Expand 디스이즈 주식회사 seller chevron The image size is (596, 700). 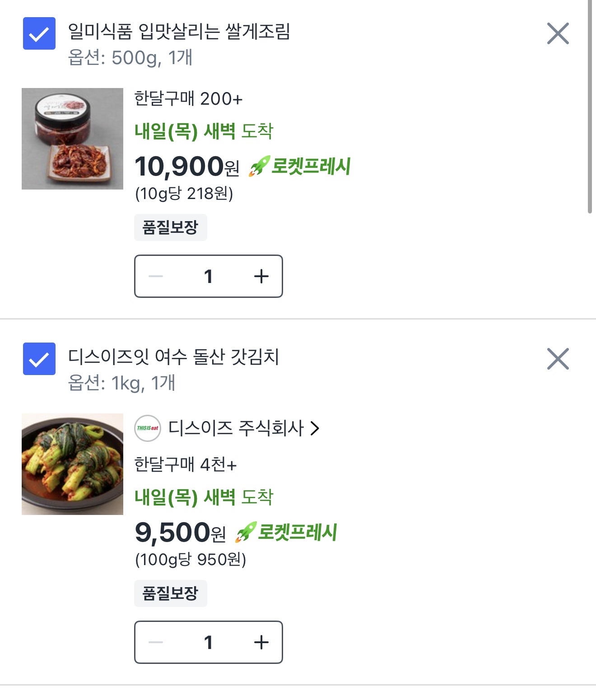point(315,428)
